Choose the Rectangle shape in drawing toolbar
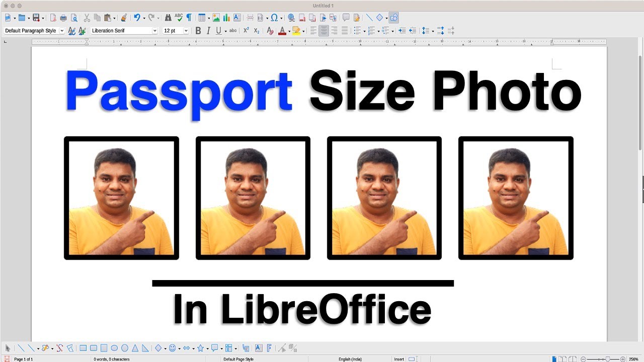The height and width of the screenshot is (362, 644). point(83,348)
